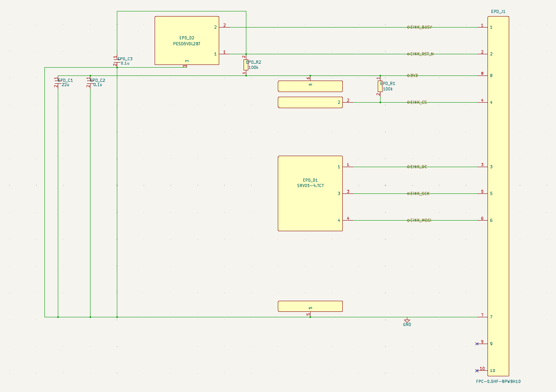Screen dimensions: 556x392
Task: Click pin 7 of connector EPD_J1
Action: [x=482, y=317]
